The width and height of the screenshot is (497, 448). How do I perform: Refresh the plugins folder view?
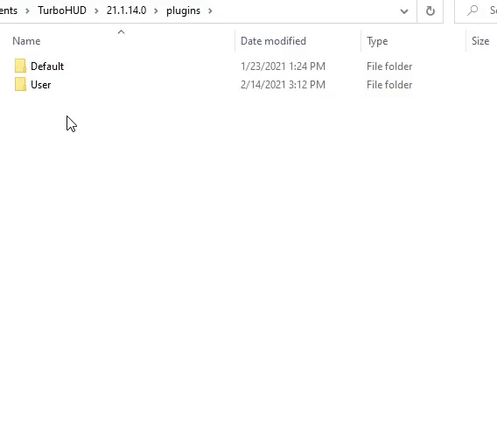point(430,11)
